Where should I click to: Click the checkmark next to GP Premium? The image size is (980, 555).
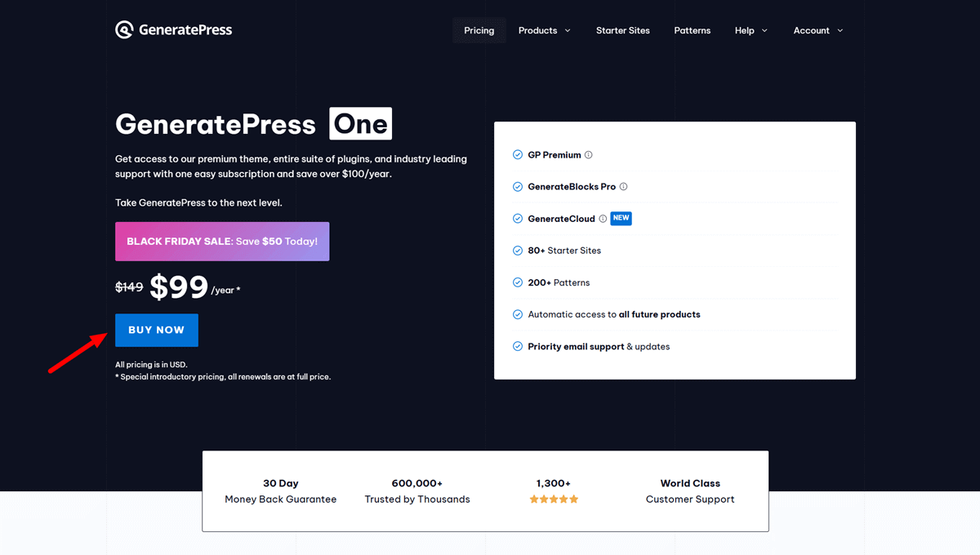click(x=517, y=155)
